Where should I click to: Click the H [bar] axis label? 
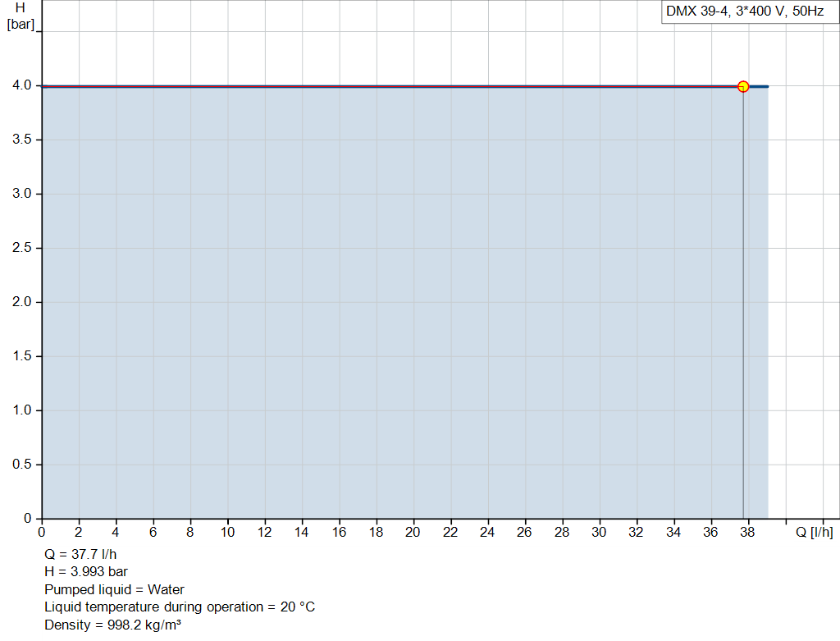coord(22,15)
